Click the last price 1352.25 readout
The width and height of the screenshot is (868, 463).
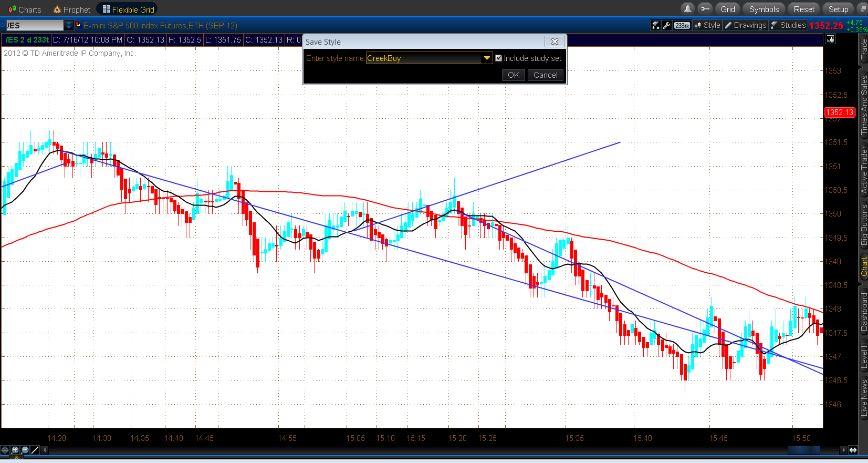[826, 25]
